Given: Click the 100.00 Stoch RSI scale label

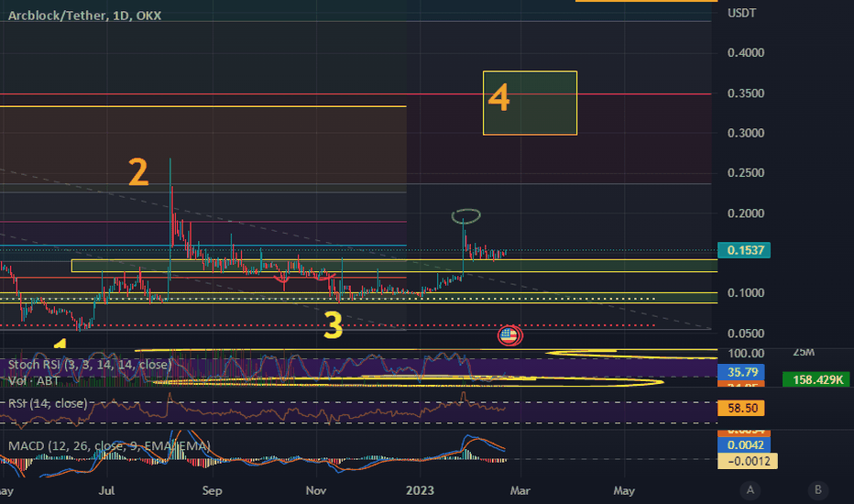Looking at the screenshot, I should 746,353.
